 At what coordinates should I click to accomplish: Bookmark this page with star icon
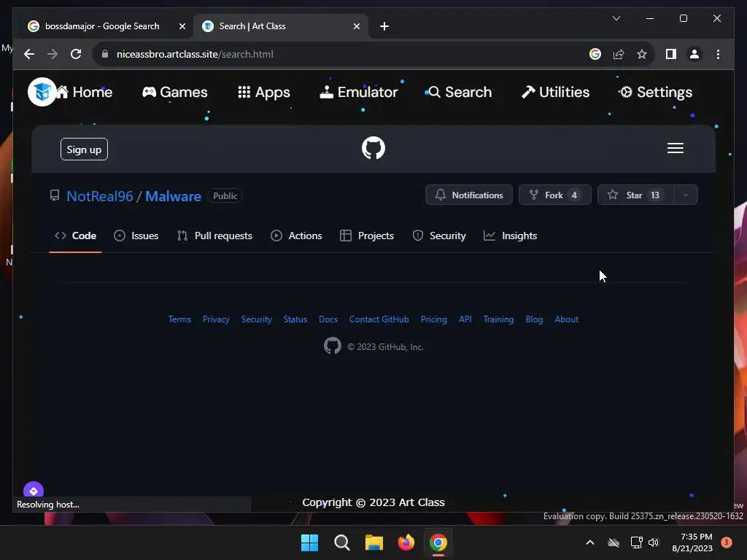[x=642, y=54]
